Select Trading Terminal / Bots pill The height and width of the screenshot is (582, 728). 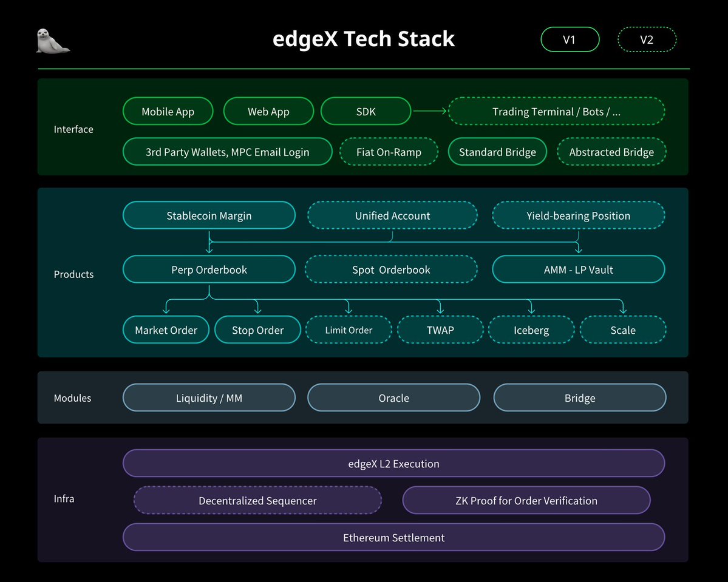pos(557,112)
